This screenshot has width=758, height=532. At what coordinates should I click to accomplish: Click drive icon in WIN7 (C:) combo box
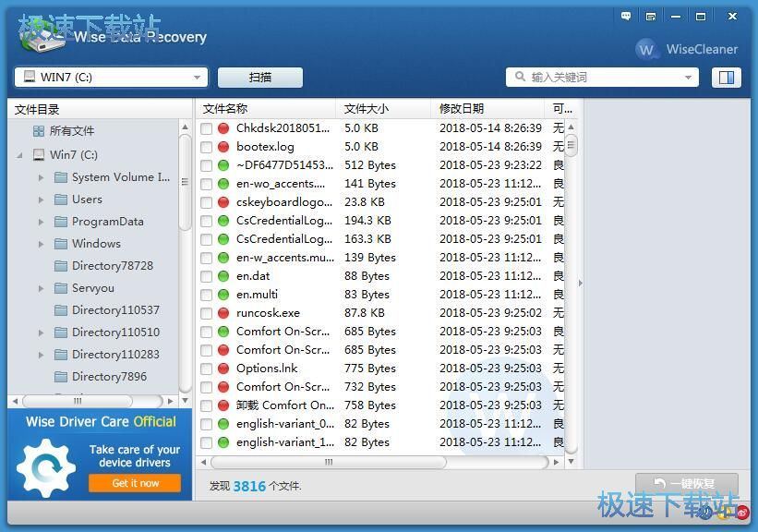(x=30, y=77)
